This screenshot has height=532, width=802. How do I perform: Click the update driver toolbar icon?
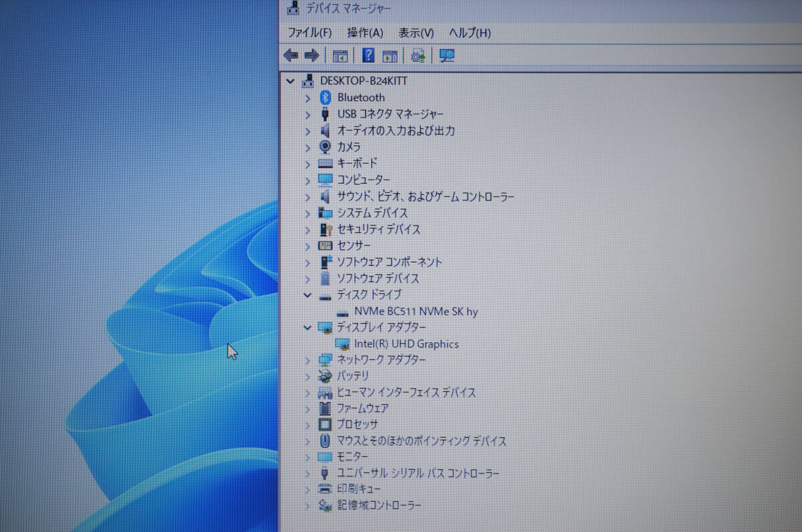418,55
